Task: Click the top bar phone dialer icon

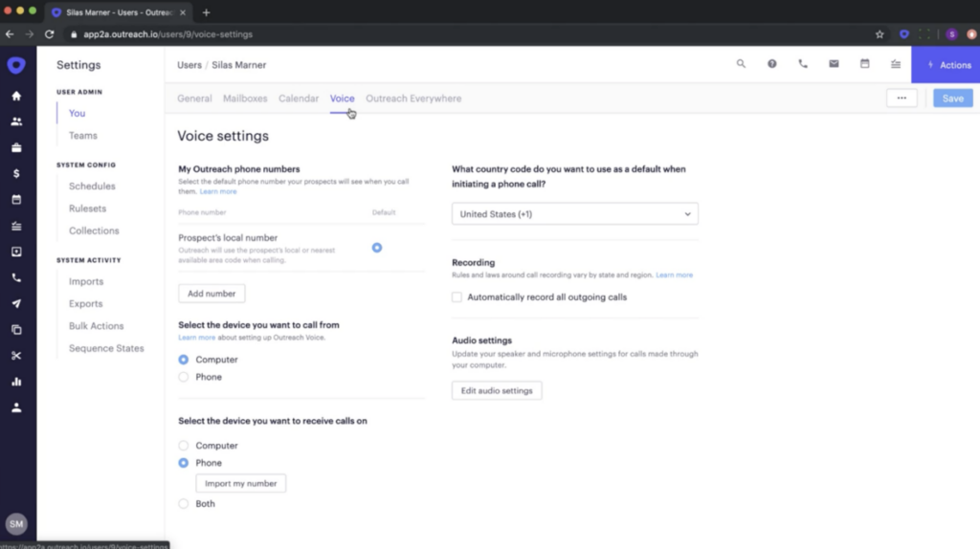Action: 803,64
